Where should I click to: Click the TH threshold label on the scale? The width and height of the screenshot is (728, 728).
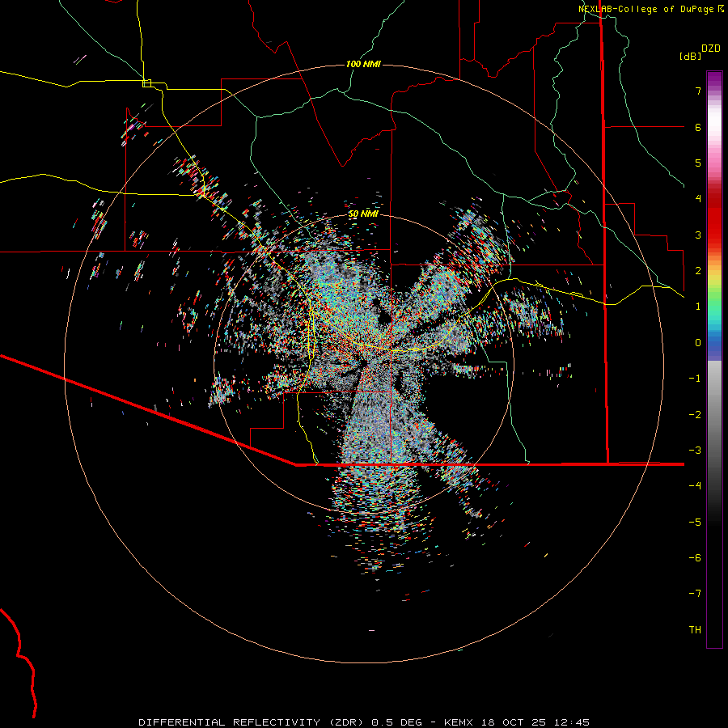tap(695, 630)
